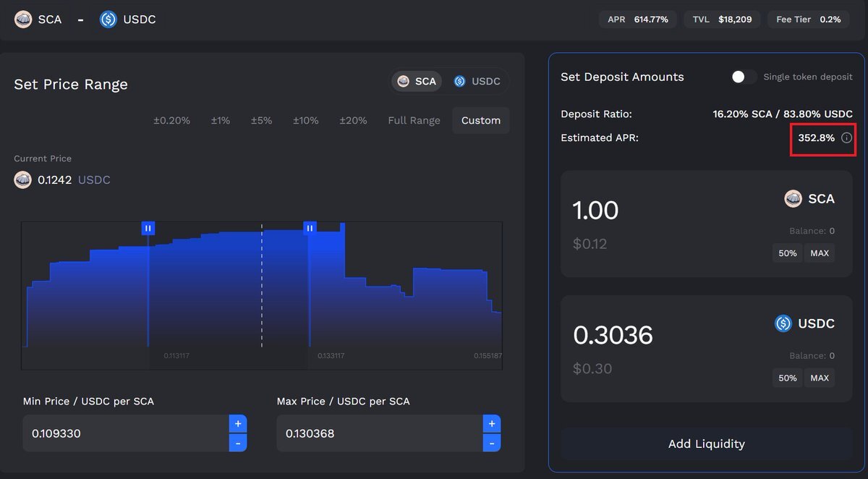Select the ±20% range preset
The image size is (868, 479).
(x=353, y=121)
